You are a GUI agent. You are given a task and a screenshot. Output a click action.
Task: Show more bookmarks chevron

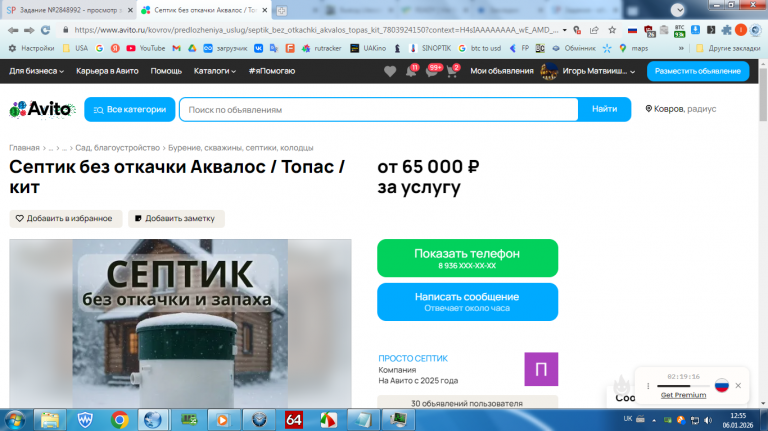coord(681,48)
